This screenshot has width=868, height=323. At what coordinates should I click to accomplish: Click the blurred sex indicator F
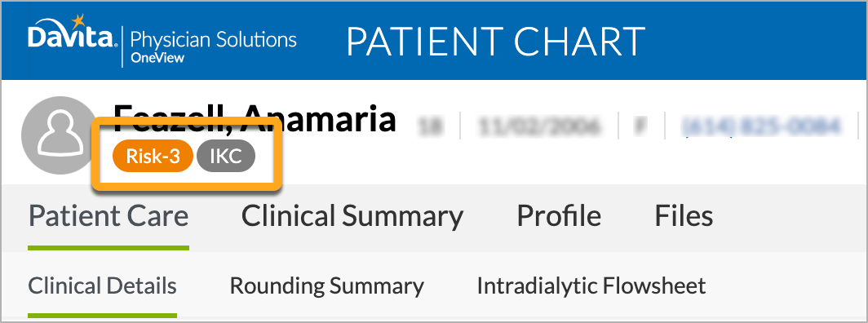[640, 127]
